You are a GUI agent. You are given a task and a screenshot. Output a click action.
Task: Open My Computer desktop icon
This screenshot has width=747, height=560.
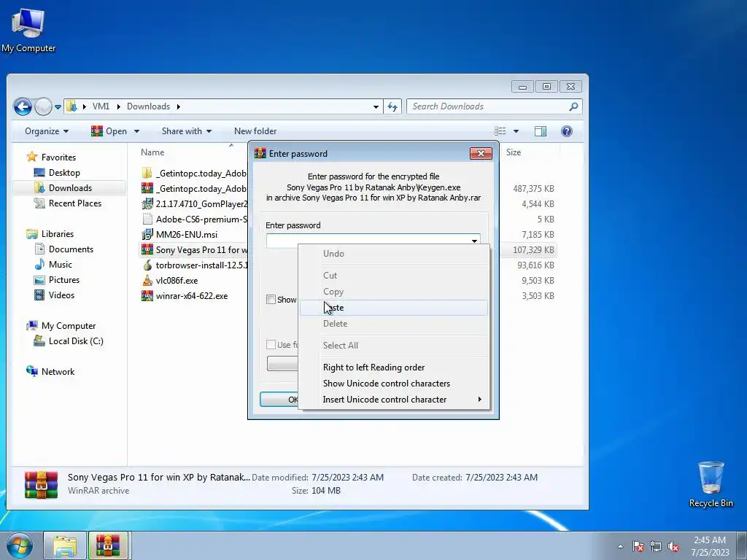28,31
